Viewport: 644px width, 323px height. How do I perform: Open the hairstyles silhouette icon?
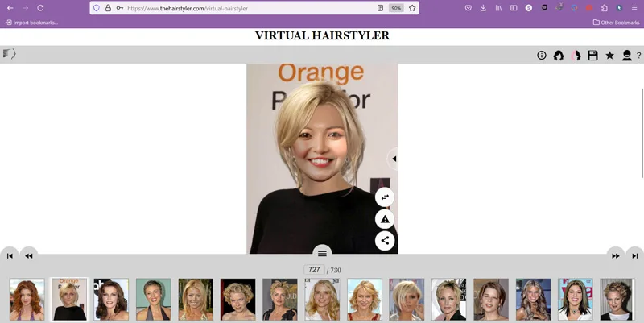coord(558,55)
